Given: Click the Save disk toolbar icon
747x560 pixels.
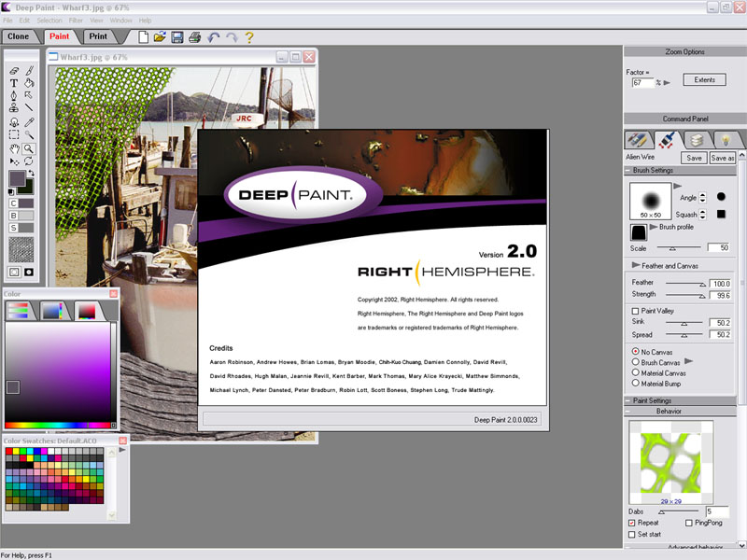Looking at the screenshot, I should (x=177, y=37).
